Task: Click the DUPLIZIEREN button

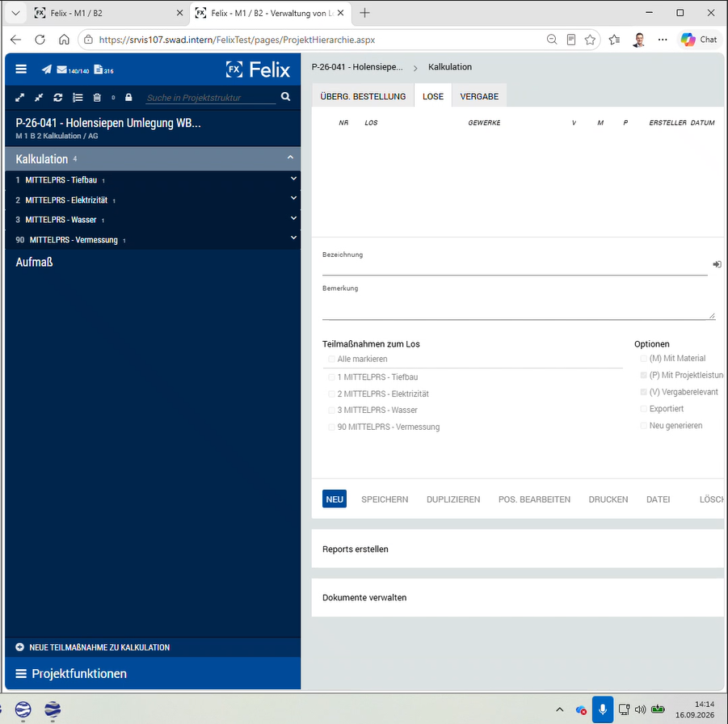Action: pos(453,499)
